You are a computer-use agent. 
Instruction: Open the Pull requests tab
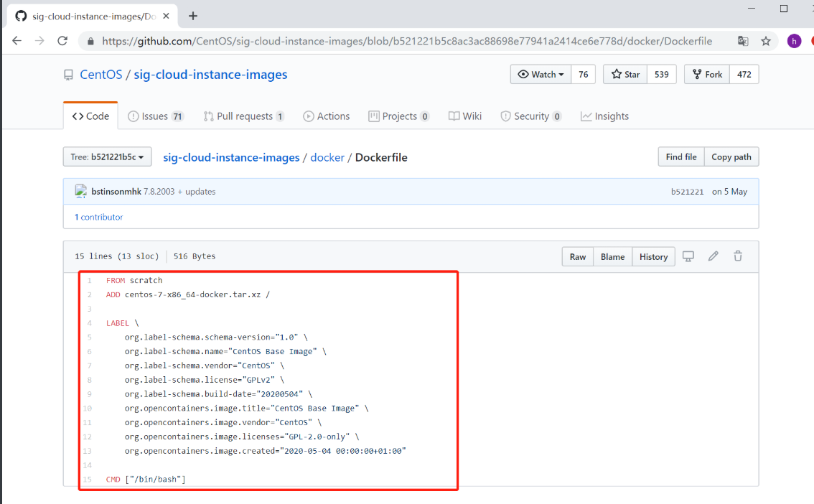(243, 116)
